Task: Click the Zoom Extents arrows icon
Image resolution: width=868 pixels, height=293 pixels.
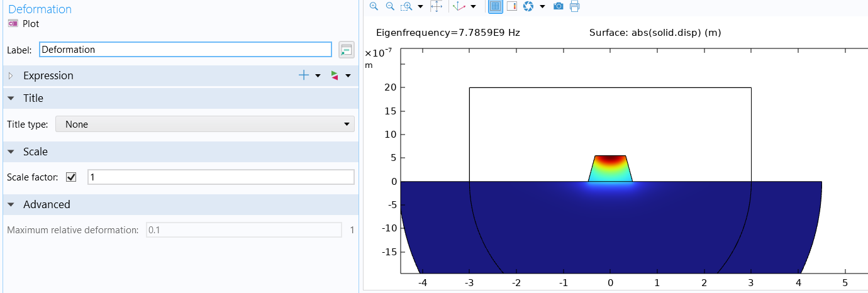Action: click(437, 6)
